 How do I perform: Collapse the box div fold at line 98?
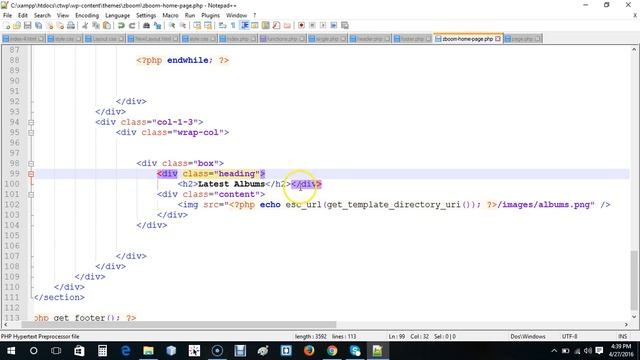click(x=31, y=163)
